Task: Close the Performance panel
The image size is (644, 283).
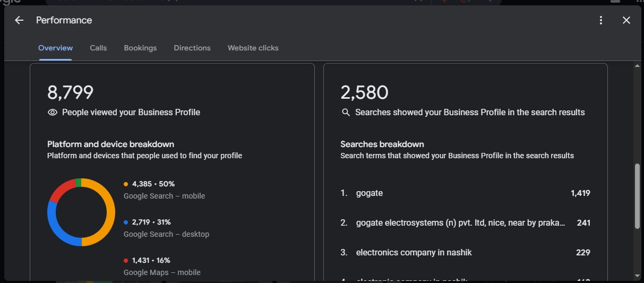Action: 626,20
